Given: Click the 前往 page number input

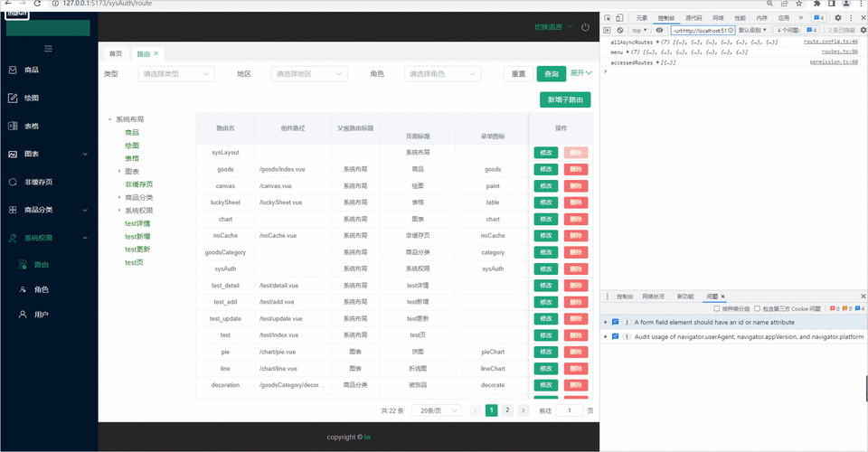Looking at the screenshot, I should tap(569, 410).
